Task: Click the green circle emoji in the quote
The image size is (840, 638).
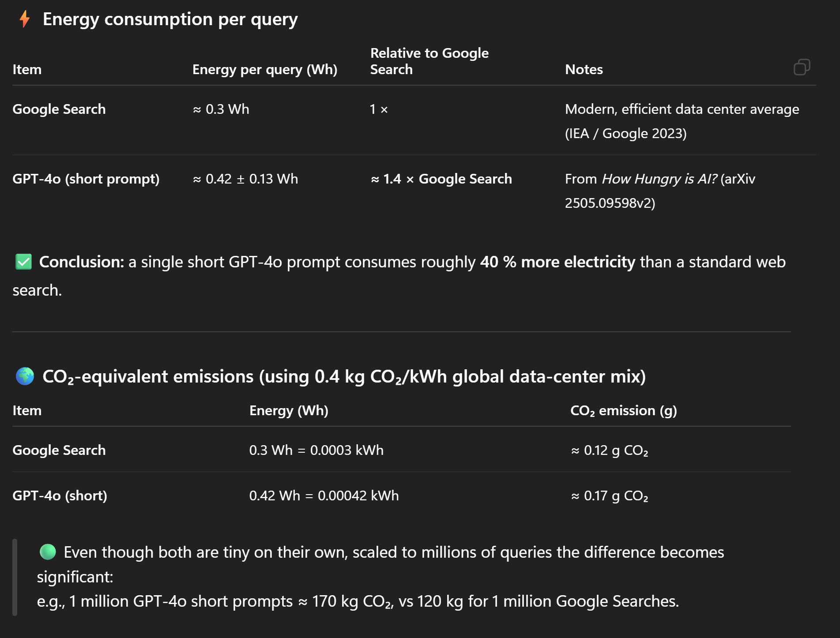Action: click(x=48, y=552)
